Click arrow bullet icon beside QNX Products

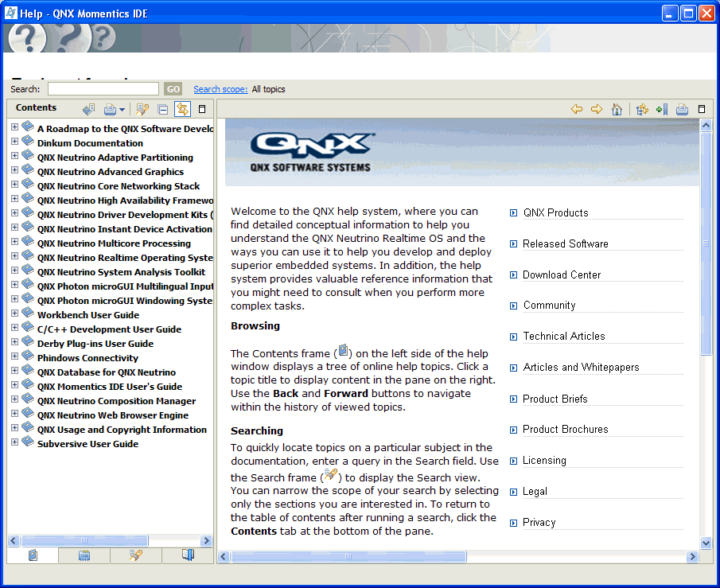click(x=513, y=212)
